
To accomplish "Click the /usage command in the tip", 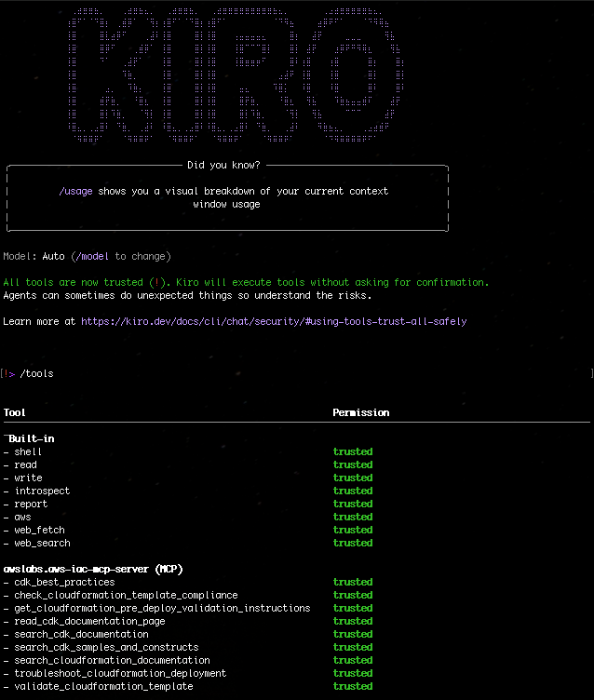I will [x=75, y=191].
